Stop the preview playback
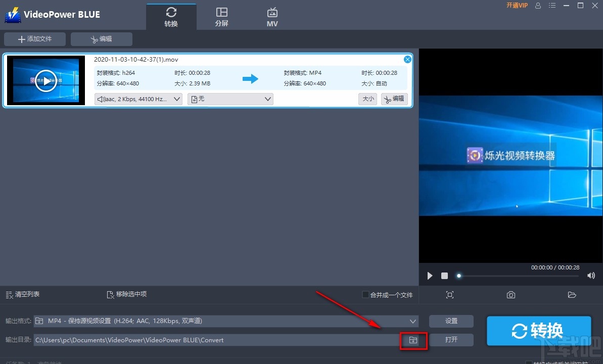Screen dimensions: 603x364 tap(445, 276)
